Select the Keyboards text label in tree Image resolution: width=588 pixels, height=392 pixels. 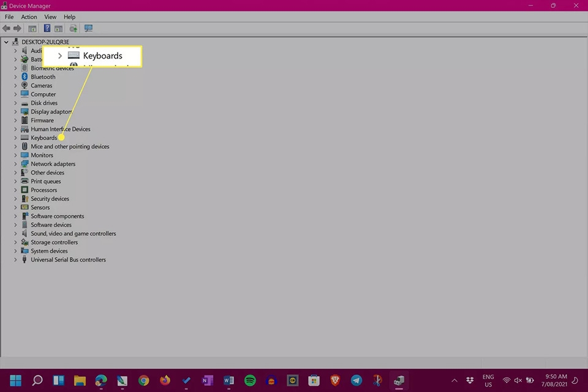pyautogui.click(x=44, y=138)
